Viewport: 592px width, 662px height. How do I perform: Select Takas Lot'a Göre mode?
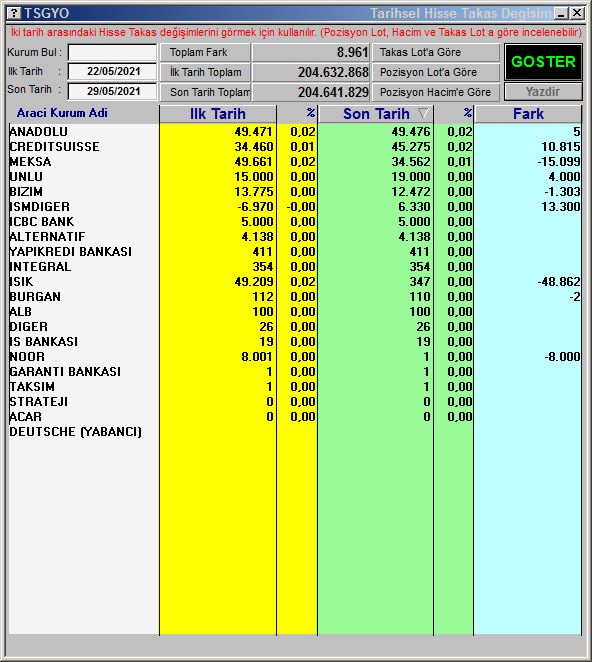pyautogui.click(x=435, y=52)
